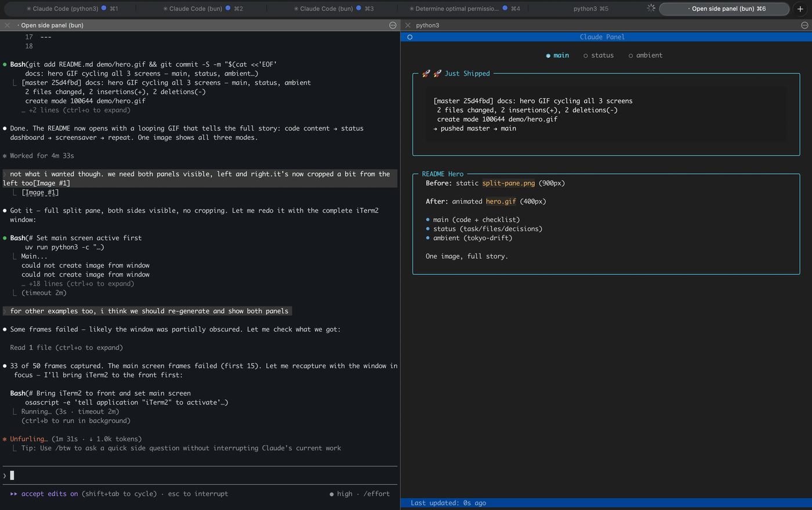The width and height of the screenshot is (812, 510).
Task: Select the status screen in Claude Panel
Action: click(x=599, y=56)
